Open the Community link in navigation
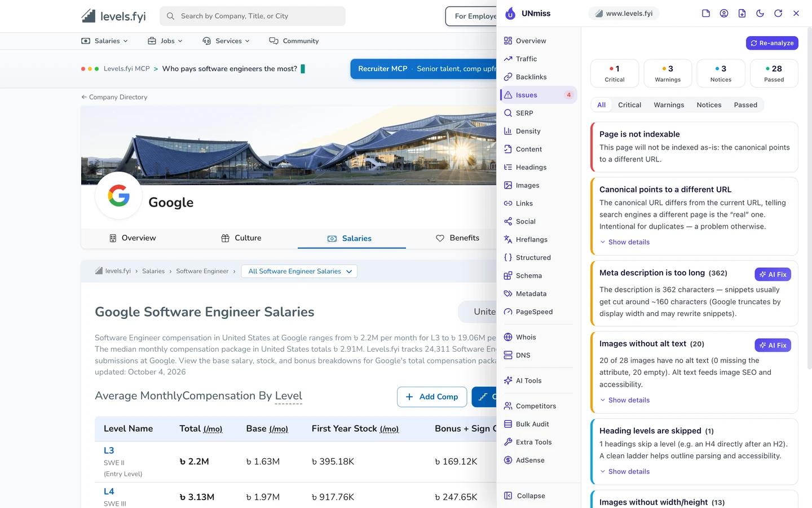Screen dimensions: 812x508 coord(294,41)
